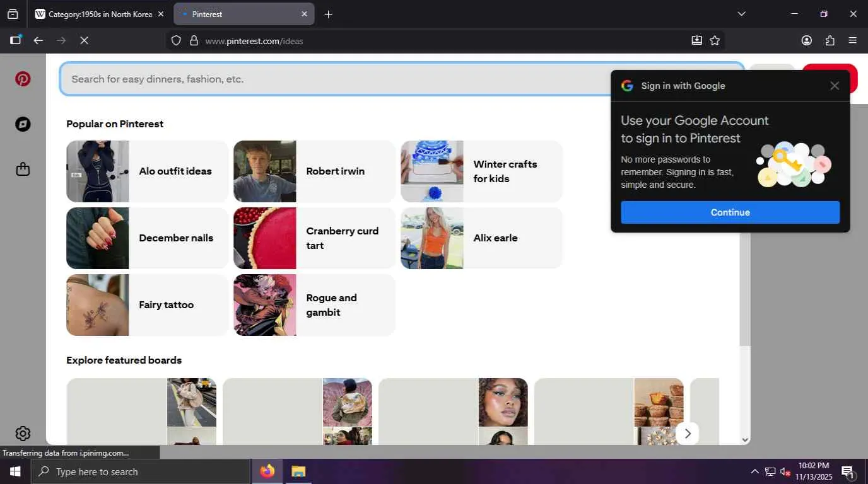
Task: Focus the Pinterest search field
Action: pyautogui.click(x=402, y=79)
